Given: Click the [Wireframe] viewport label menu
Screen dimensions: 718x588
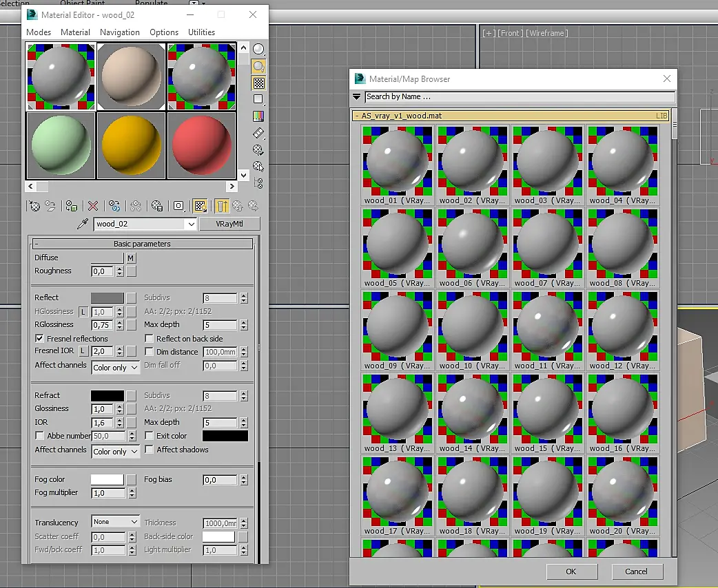Looking at the screenshot, I should pos(546,33).
